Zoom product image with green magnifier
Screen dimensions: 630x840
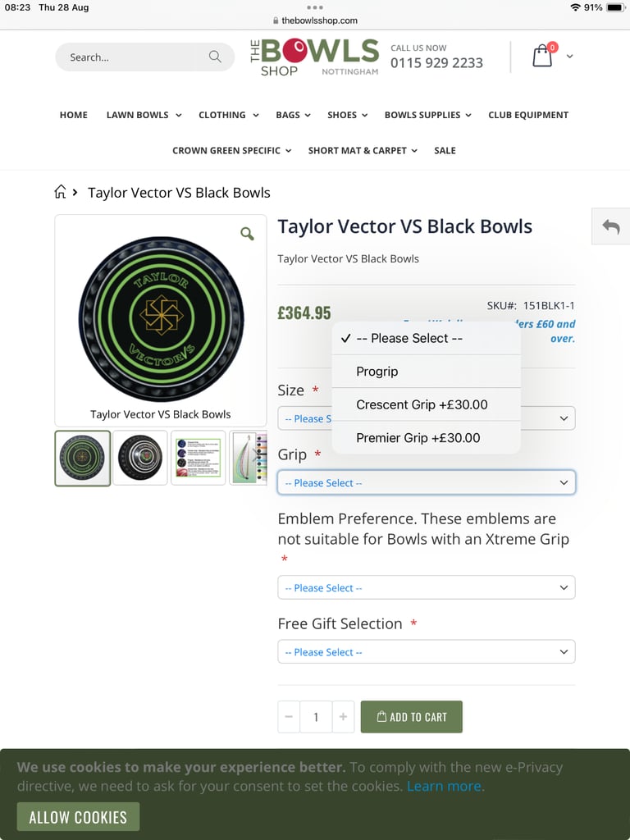(x=247, y=234)
